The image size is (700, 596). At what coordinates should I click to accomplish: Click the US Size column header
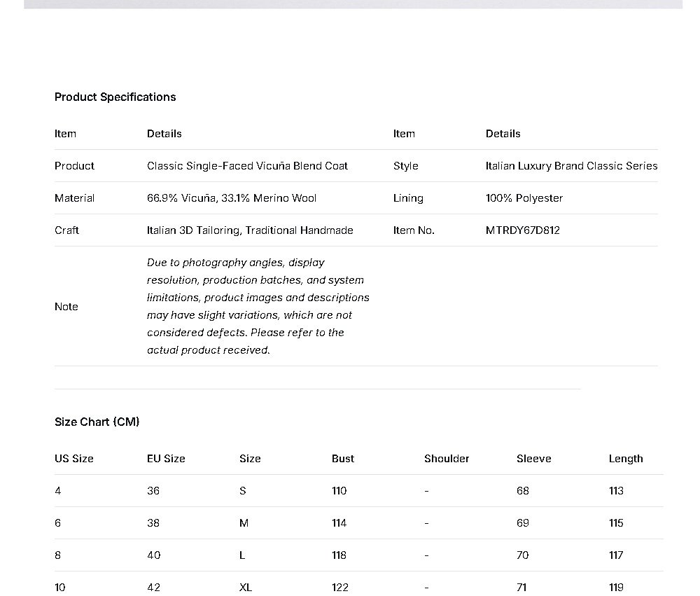click(73, 459)
